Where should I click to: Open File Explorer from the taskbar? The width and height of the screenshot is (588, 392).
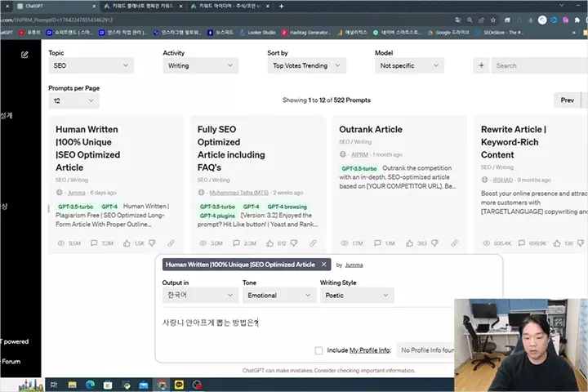pyautogui.click(x=72, y=385)
